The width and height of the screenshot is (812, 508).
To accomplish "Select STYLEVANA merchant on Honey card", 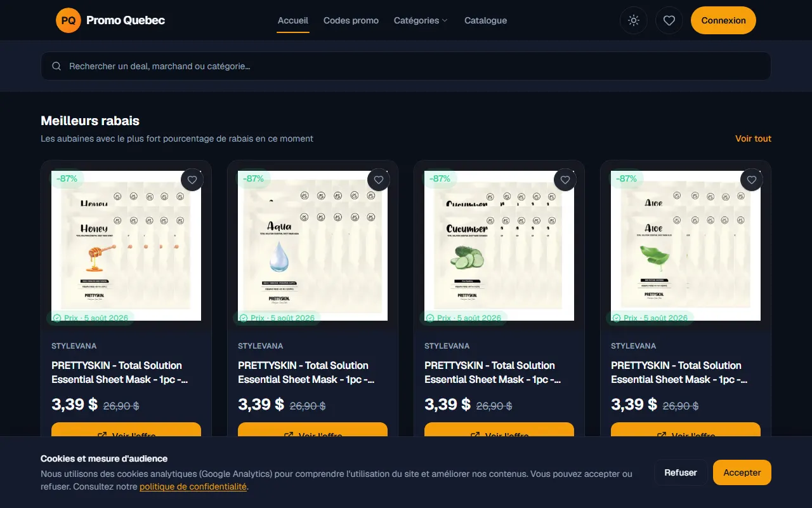I will point(74,346).
